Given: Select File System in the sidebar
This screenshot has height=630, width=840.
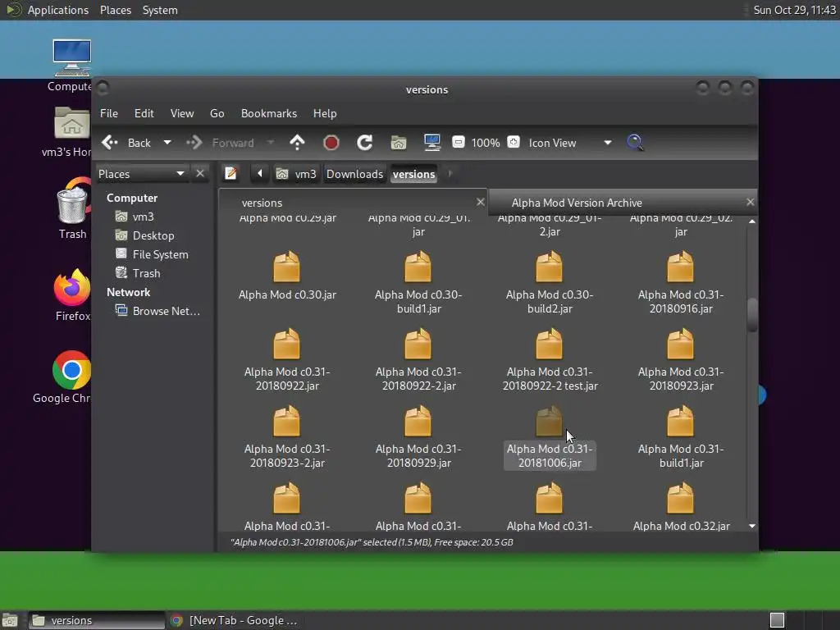Looking at the screenshot, I should point(160,254).
